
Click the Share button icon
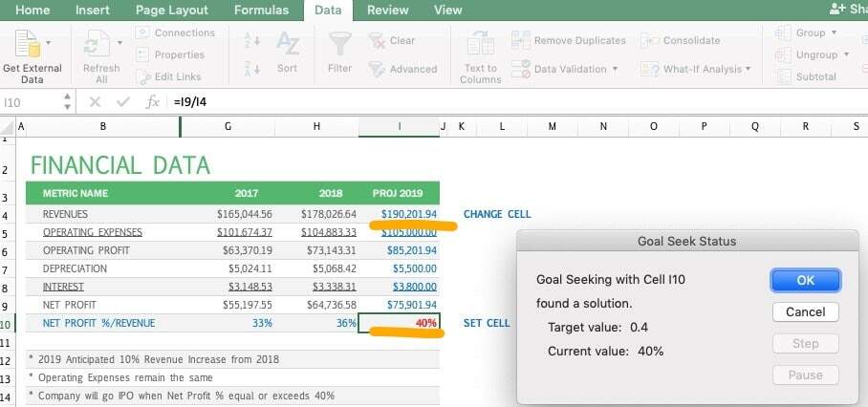pos(835,9)
